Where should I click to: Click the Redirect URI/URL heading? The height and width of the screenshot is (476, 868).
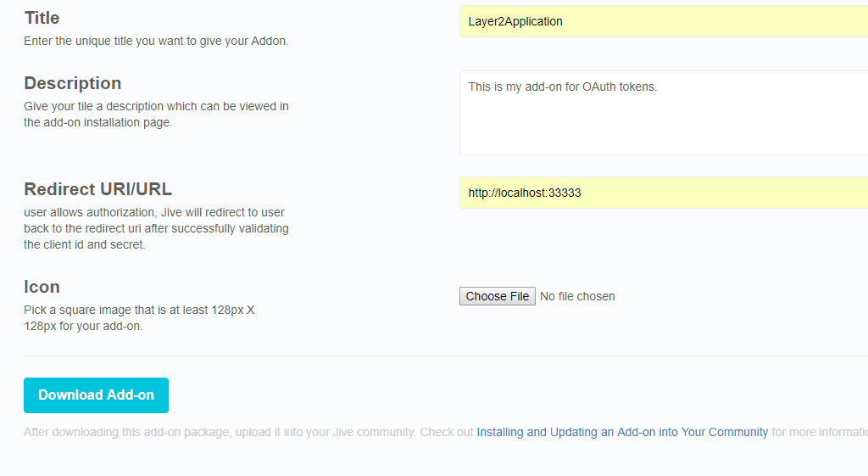(98, 188)
